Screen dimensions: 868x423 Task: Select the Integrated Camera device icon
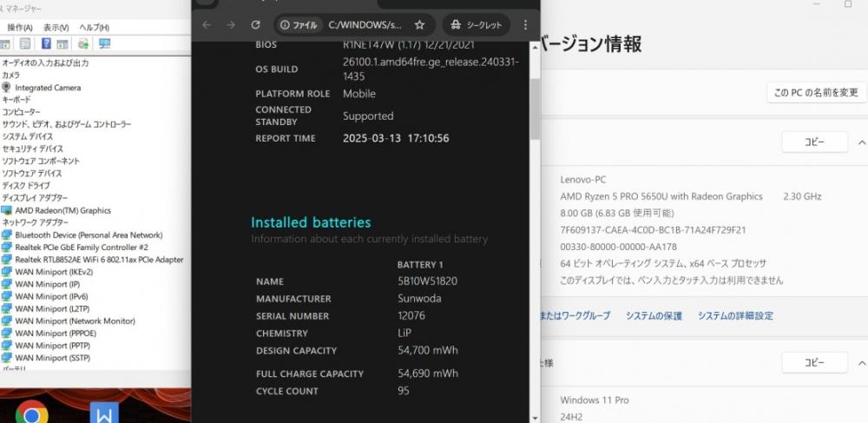(6, 88)
